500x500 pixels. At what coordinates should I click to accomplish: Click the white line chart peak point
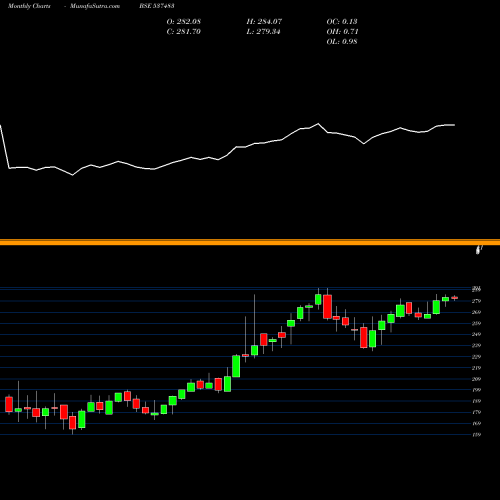pyautogui.click(x=318, y=124)
